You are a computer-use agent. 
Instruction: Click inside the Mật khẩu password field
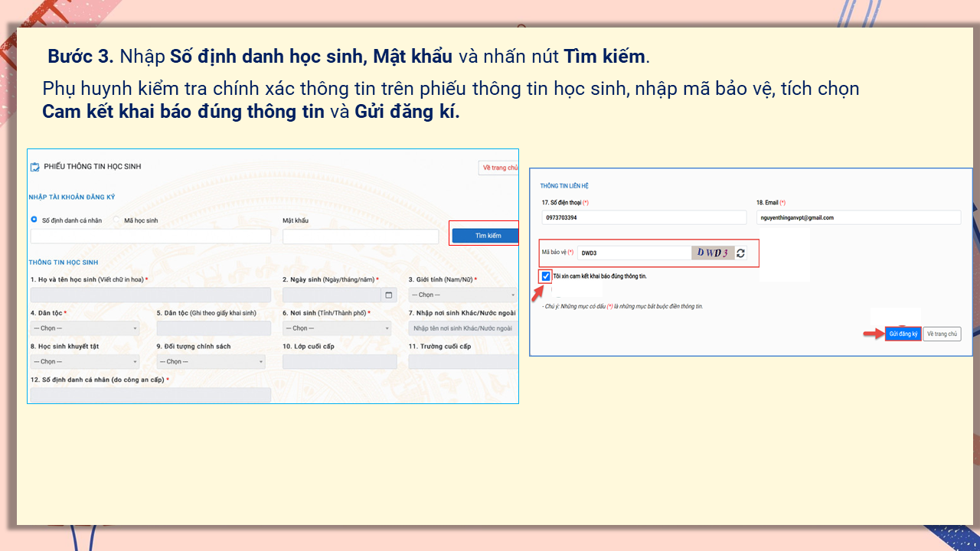coord(360,236)
